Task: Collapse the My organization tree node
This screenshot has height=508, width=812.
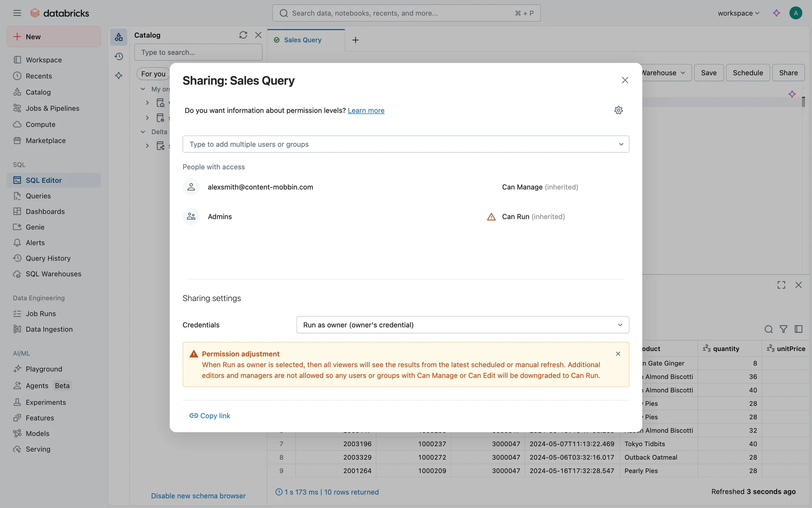Action: [x=143, y=89]
